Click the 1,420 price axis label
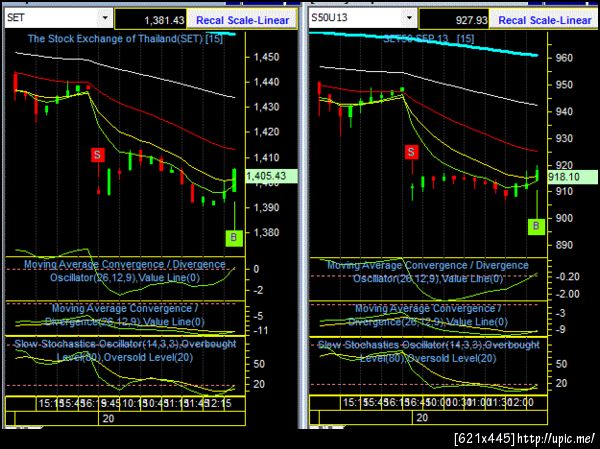Screen dimensions: 600x449 pos(266,132)
